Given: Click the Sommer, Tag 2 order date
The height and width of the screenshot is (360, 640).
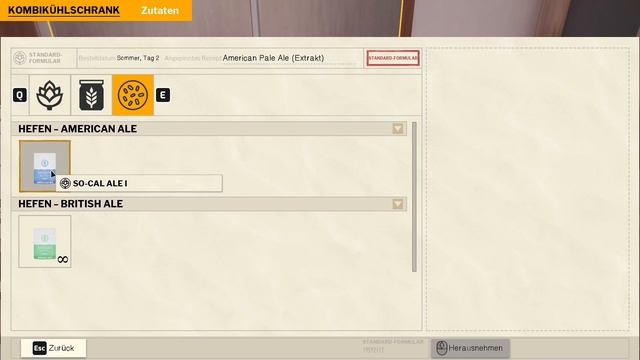Looking at the screenshot, I should [138, 58].
